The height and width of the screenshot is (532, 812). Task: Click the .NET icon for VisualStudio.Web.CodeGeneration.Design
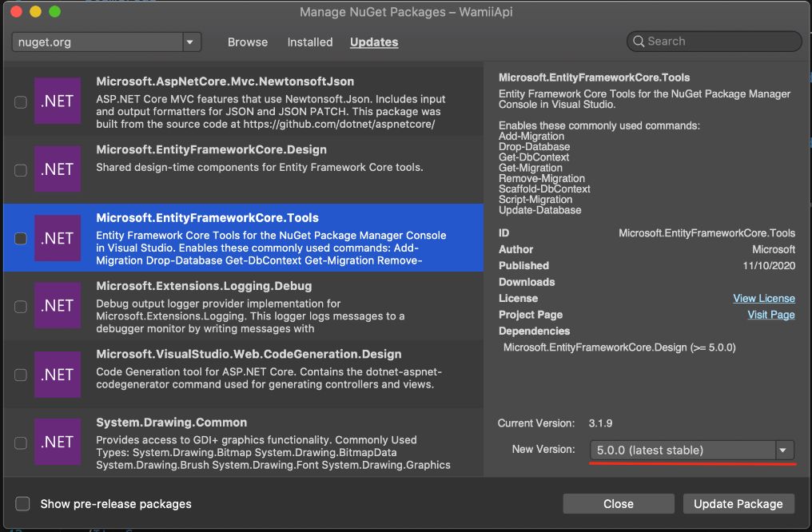58,375
